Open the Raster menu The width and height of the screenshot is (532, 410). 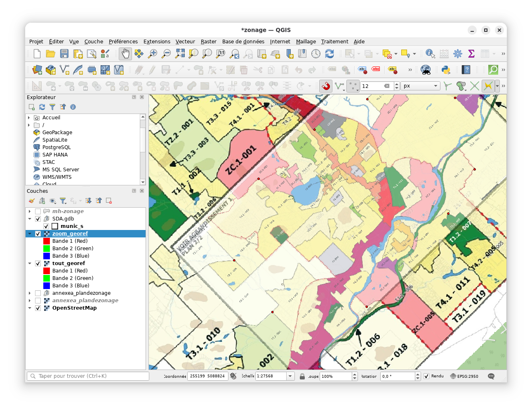pos(208,42)
